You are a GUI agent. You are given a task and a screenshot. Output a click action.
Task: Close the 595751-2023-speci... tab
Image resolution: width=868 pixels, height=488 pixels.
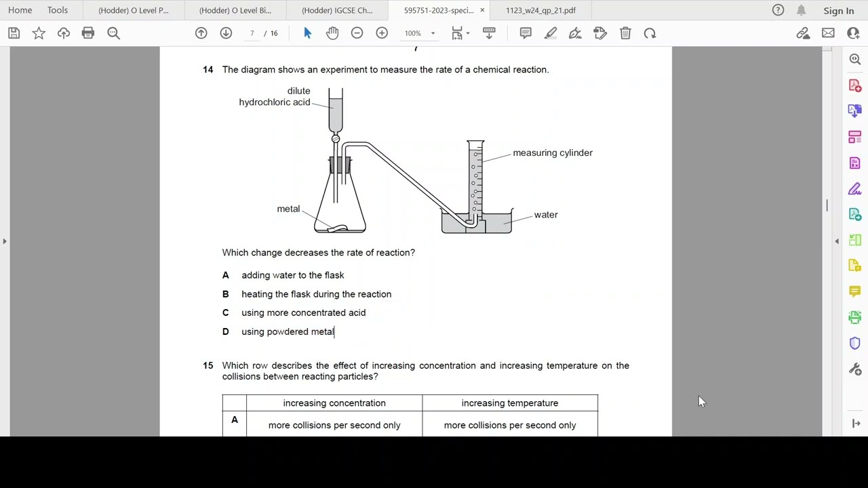(482, 10)
